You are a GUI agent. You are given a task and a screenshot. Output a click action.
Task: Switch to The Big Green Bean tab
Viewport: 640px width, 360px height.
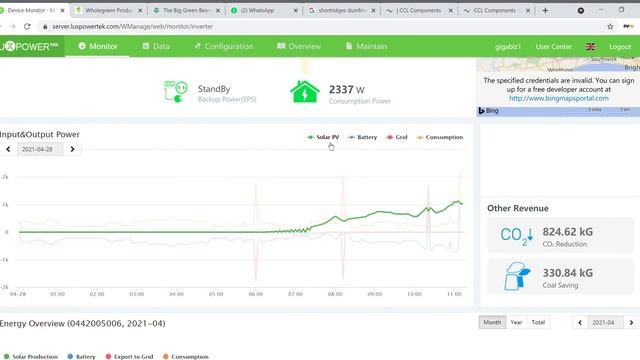click(186, 11)
